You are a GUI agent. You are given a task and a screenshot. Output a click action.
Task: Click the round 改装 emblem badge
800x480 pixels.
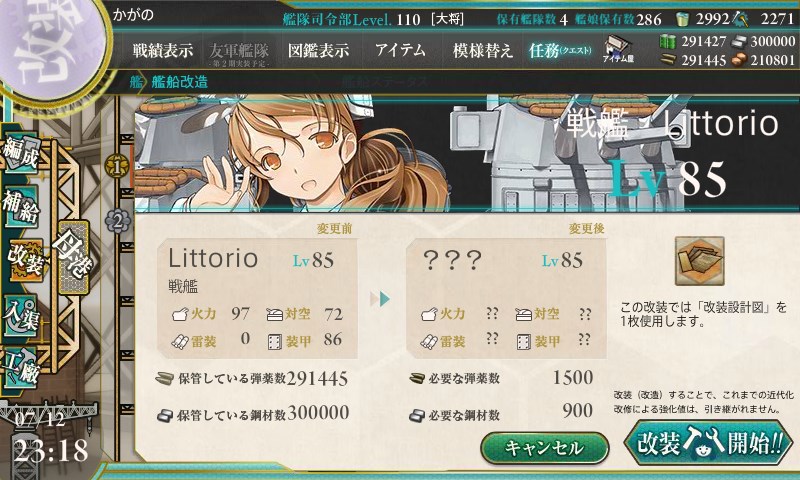point(51,48)
